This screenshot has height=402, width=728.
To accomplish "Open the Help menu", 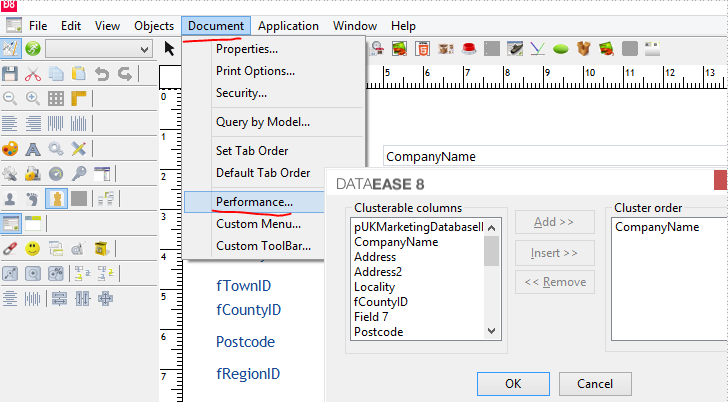I will tap(403, 26).
